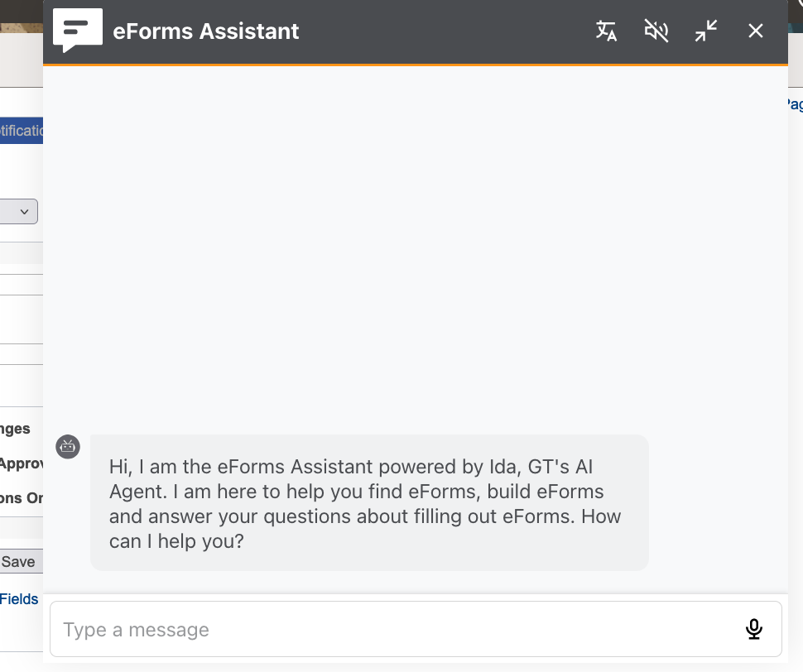Screen dimensions: 803x672
Task: Select the cut-off 'Approv' label on left
Action: pos(22,463)
